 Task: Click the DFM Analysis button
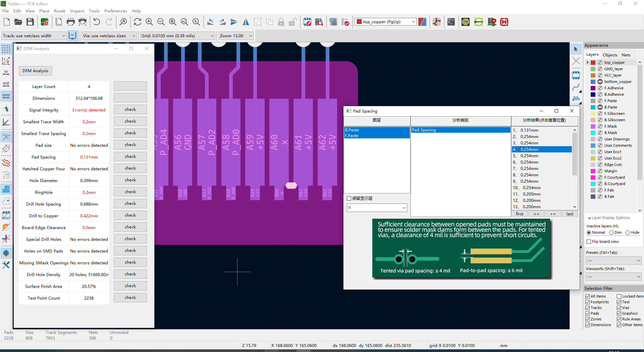[35, 71]
